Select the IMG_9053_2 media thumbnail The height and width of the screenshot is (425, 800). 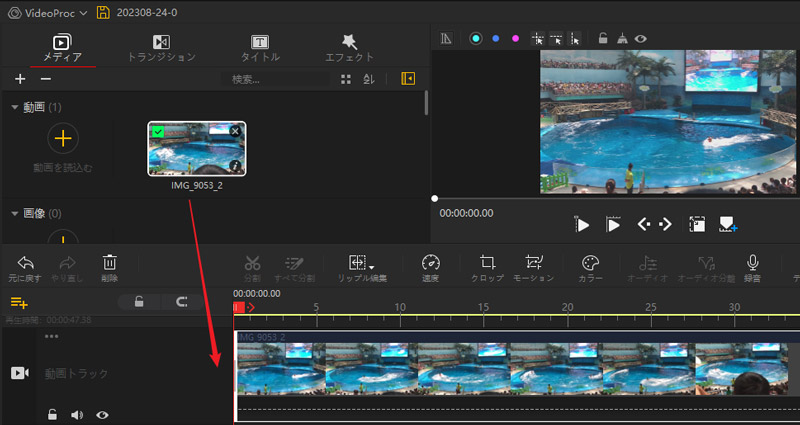click(196, 148)
